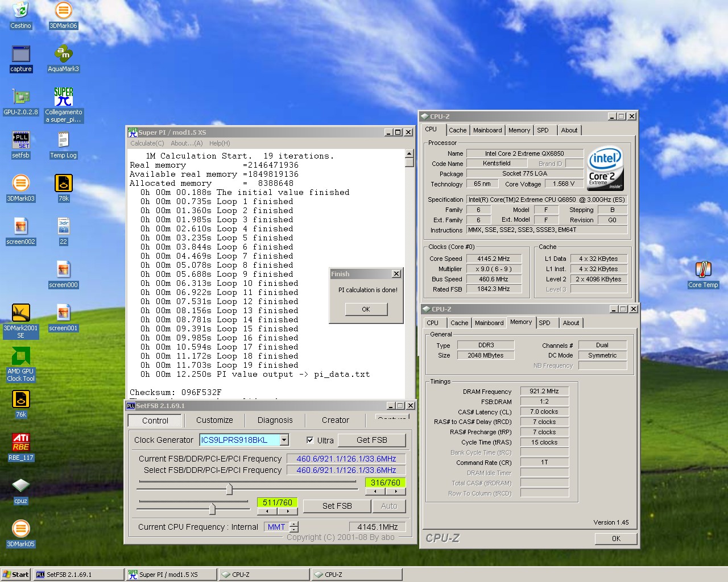
Task: Switch to About tab in upper CPU-Z
Action: [569, 130]
